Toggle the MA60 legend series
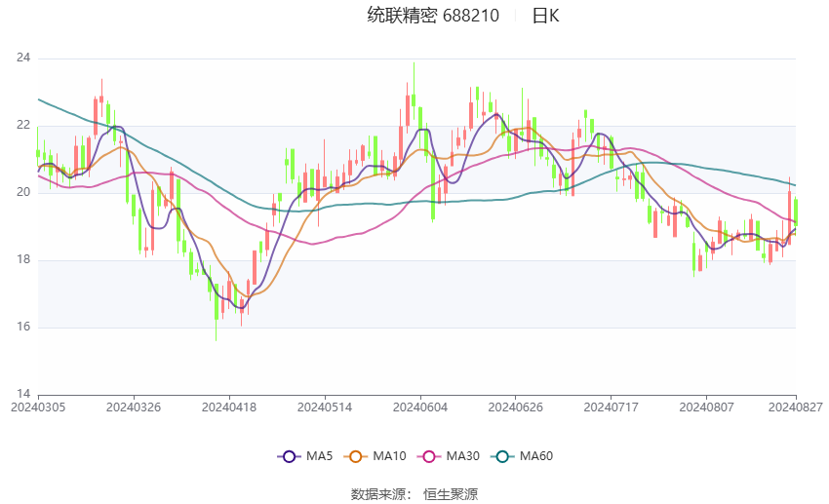This screenshot has width=829, height=504. coord(522,456)
